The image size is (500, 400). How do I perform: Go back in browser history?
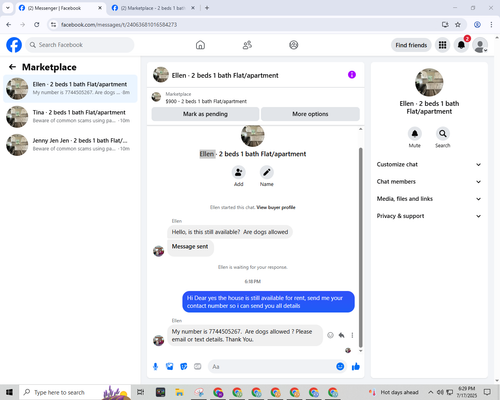(x=9, y=25)
